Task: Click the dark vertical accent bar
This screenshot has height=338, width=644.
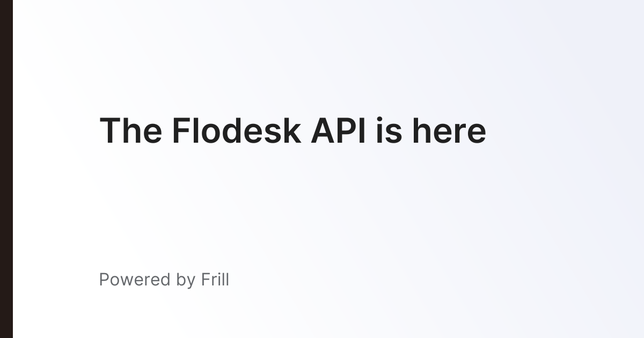Action: tap(6, 169)
